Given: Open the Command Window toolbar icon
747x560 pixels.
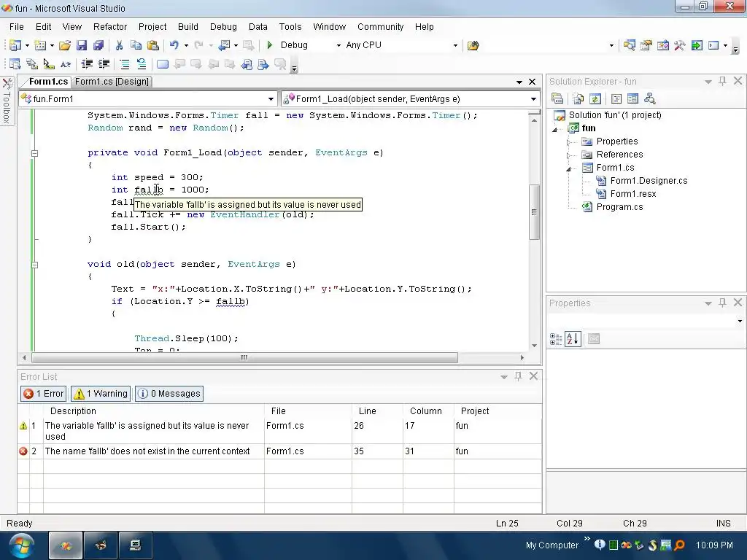Looking at the screenshot, I should (713, 46).
